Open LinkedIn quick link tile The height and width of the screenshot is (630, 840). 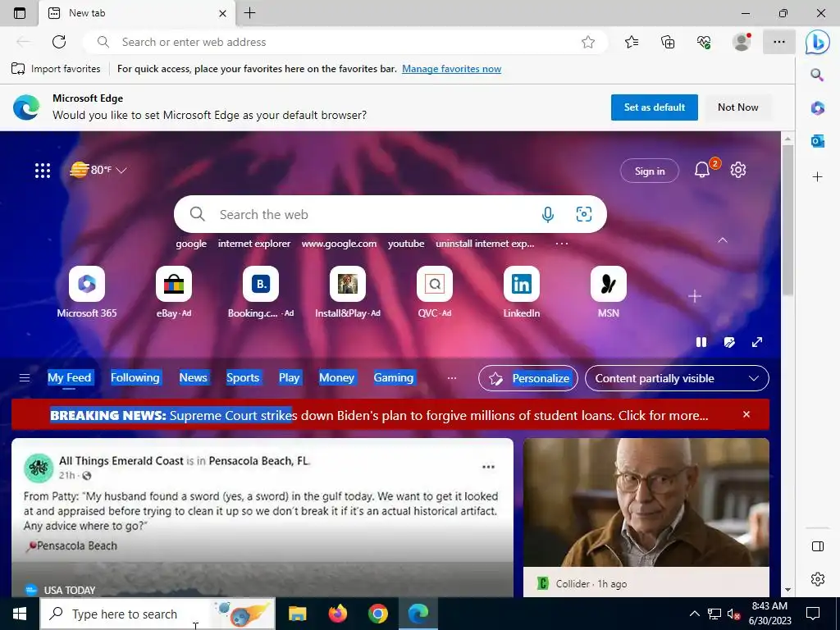point(521,293)
